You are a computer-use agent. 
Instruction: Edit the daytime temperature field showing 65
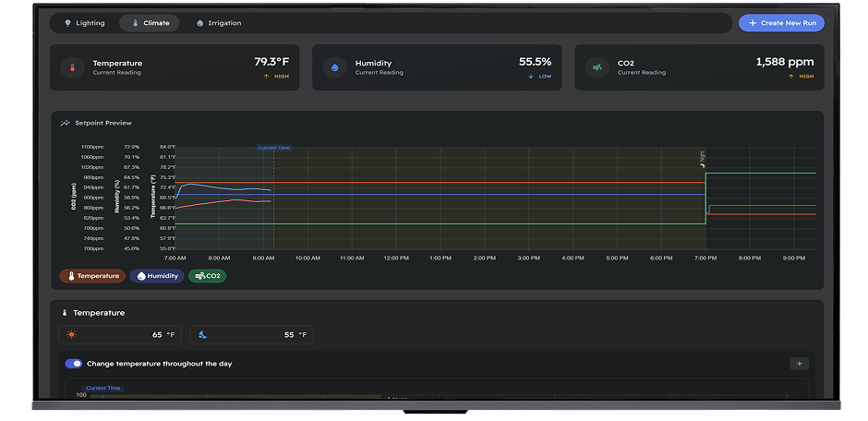pyautogui.click(x=120, y=335)
